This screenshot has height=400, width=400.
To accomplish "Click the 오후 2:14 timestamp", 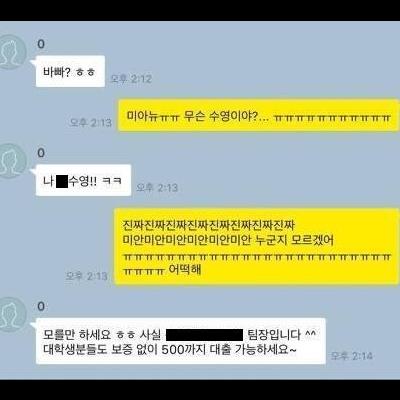I will [351, 356].
